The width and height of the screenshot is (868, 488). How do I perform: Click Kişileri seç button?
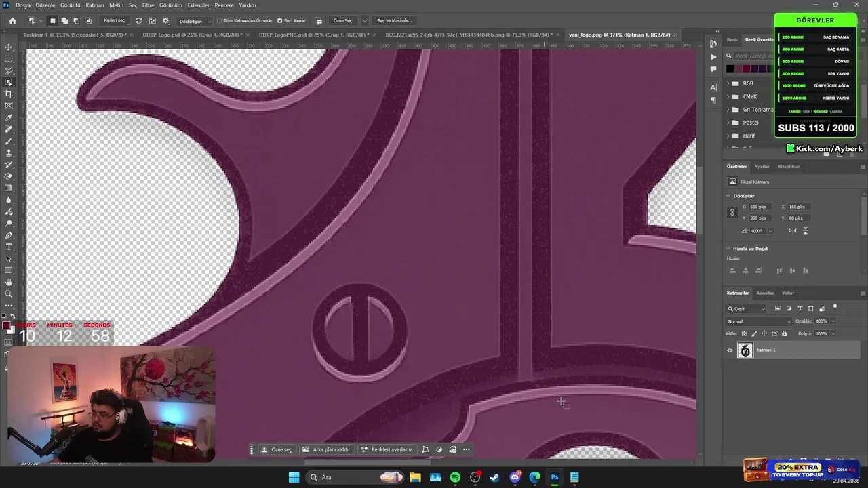[114, 20]
